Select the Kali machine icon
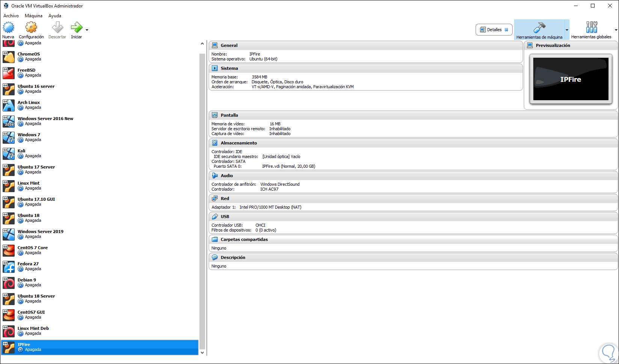 (9, 154)
